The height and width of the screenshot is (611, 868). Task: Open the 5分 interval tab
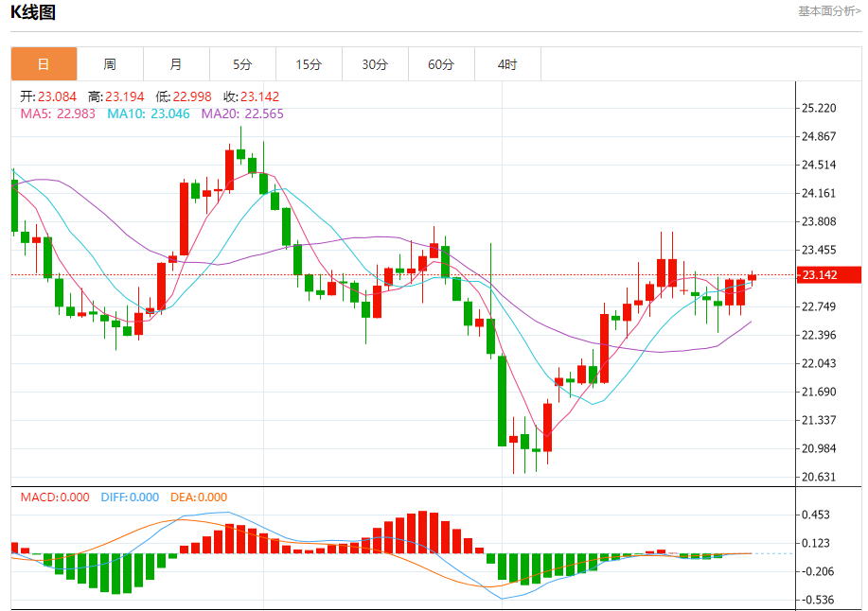(242, 64)
